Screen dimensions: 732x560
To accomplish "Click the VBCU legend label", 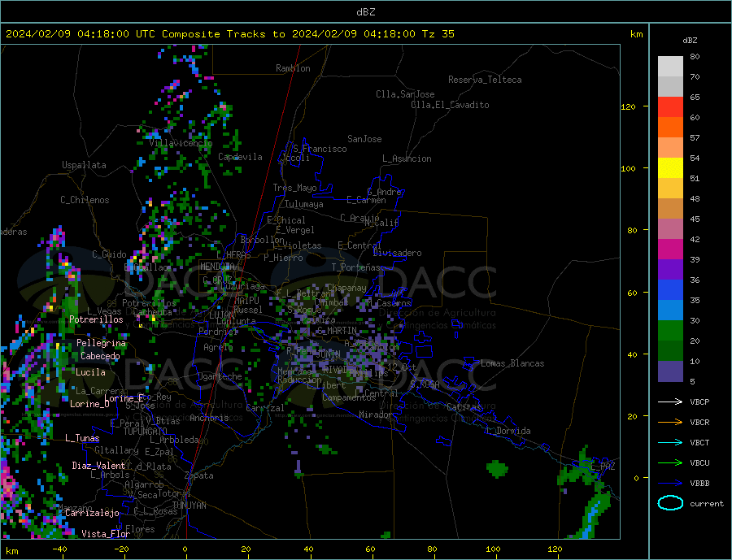I will click(699, 463).
